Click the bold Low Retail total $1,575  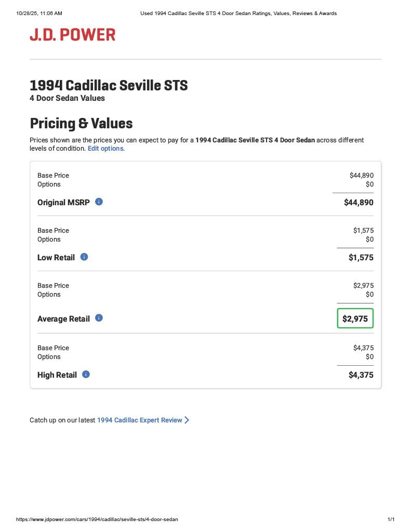[x=361, y=257]
